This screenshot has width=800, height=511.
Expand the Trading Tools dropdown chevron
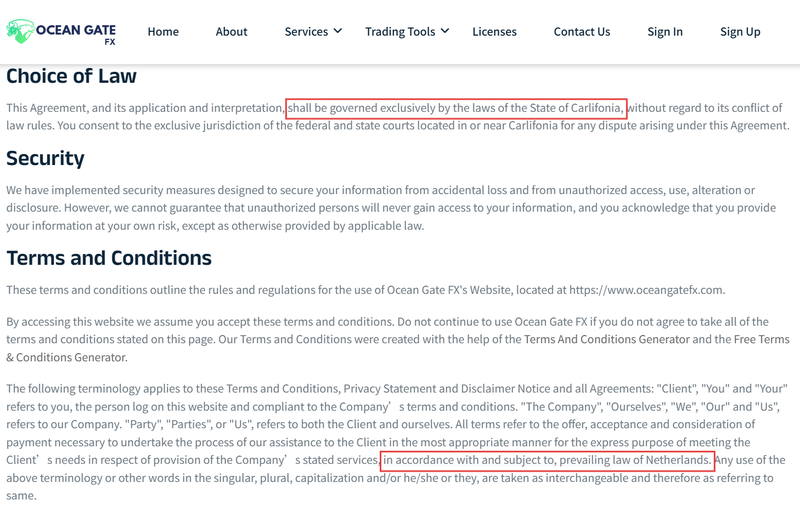(x=445, y=31)
